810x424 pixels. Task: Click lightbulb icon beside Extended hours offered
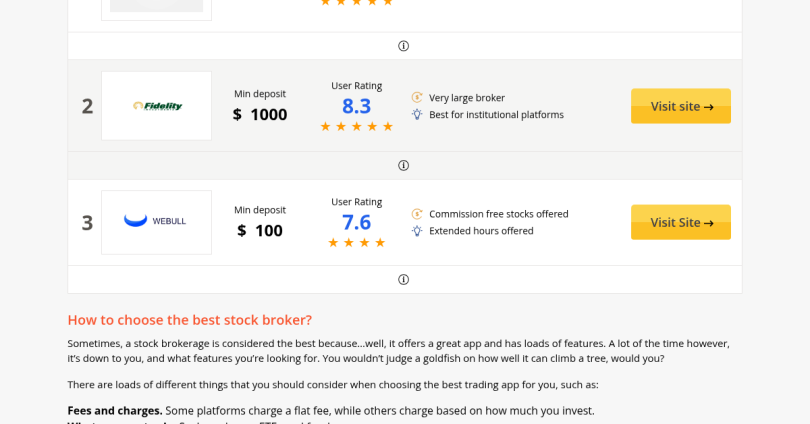coord(417,230)
